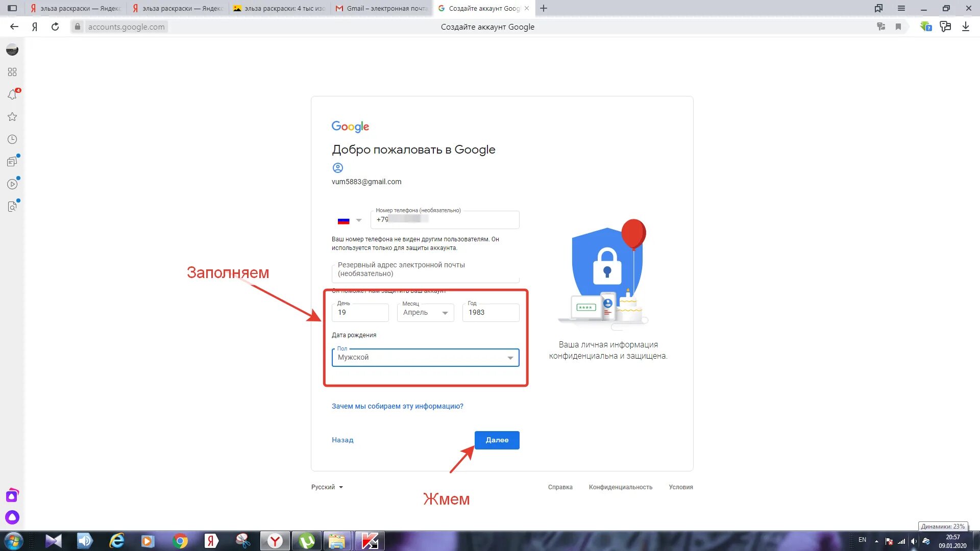Viewport: 980px width, 551px height.
Task: Open the Справка help menu
Action: tap(559, 486)
